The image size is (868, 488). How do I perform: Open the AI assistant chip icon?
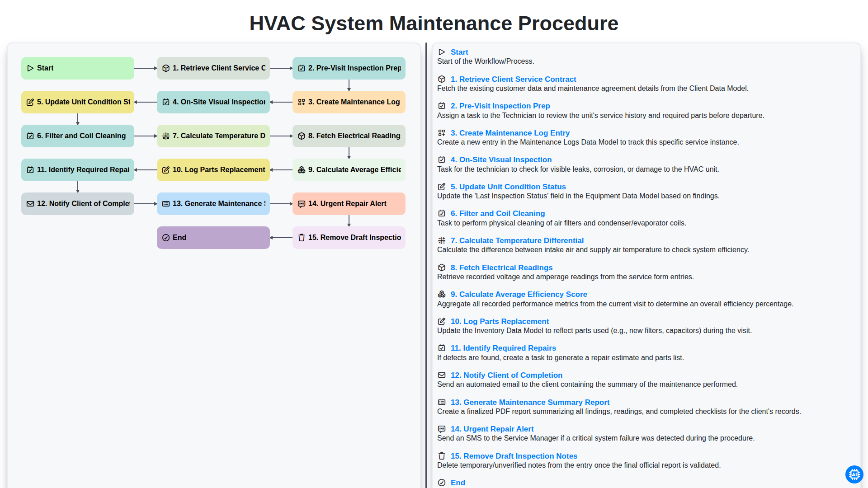[854, 474]
